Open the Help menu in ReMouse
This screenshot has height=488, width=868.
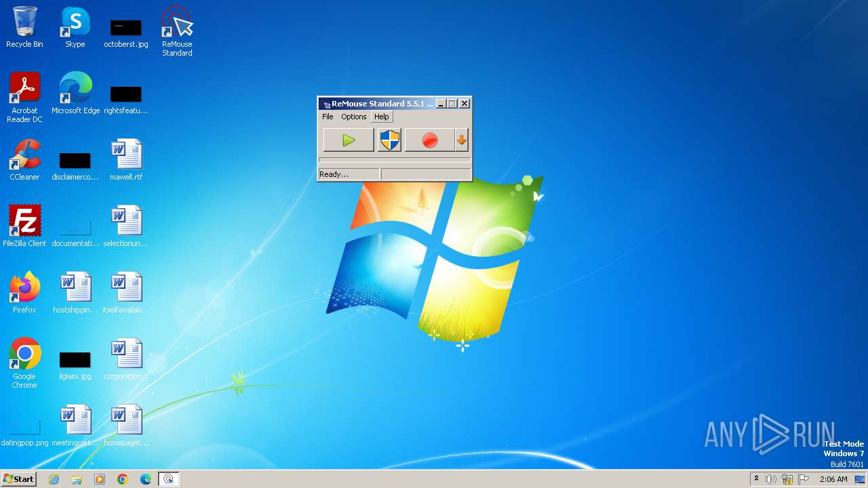tap(381, 117)
